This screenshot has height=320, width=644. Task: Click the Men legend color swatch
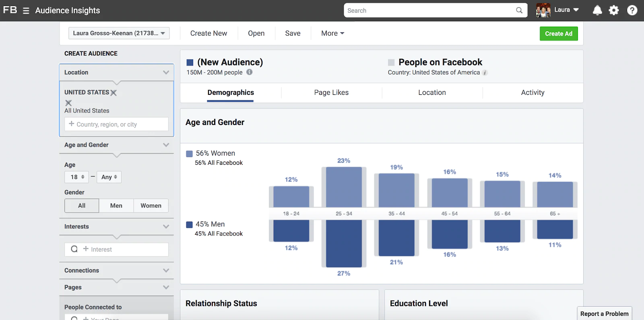click(189, 225)
